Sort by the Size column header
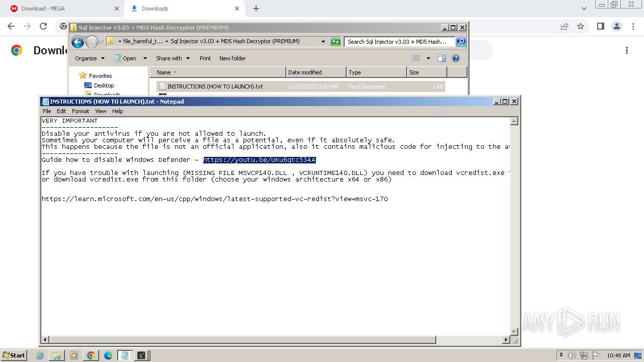 427,72
